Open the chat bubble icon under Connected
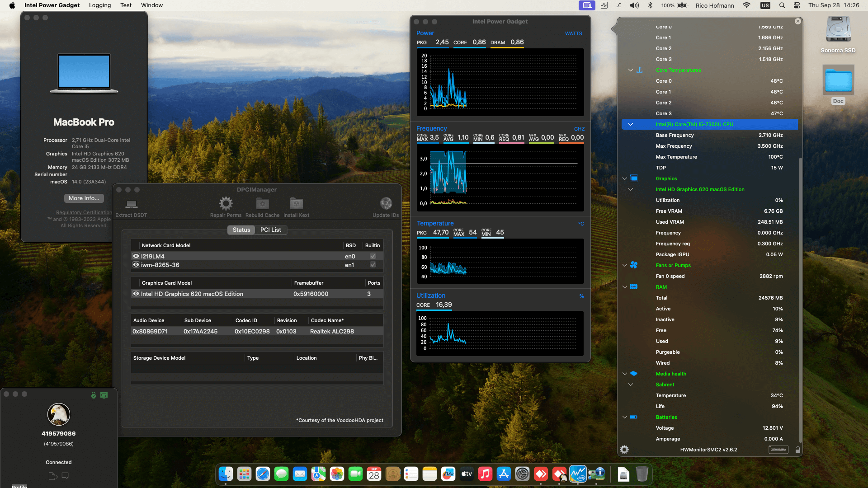868x488 pixels. 65,476
